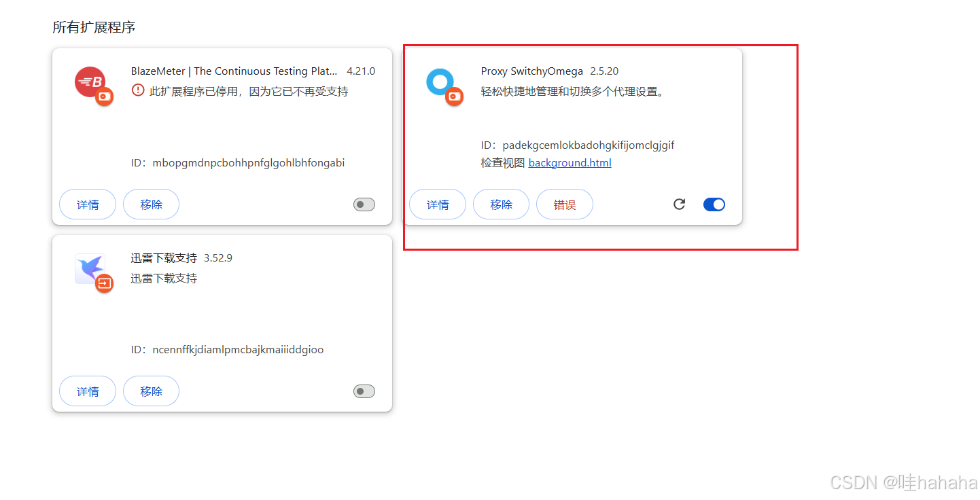Click the SwitchyOmega ID padekgcemlokbadohgkifijomclgjgif
This screenshot has width=980, height=500.
pos(589,145)
